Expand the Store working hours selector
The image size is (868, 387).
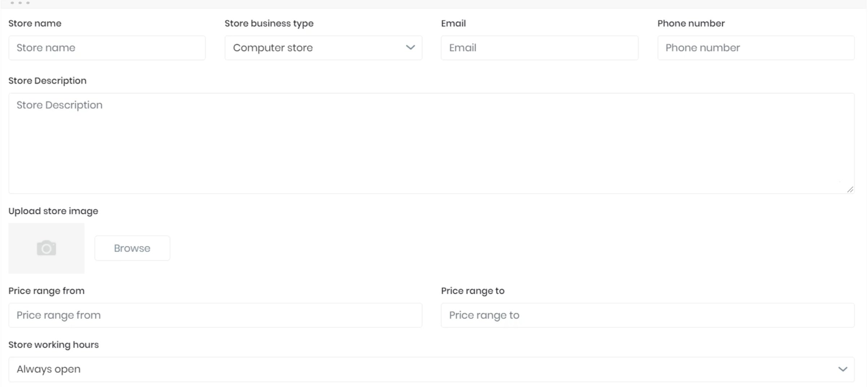[431, 369]
